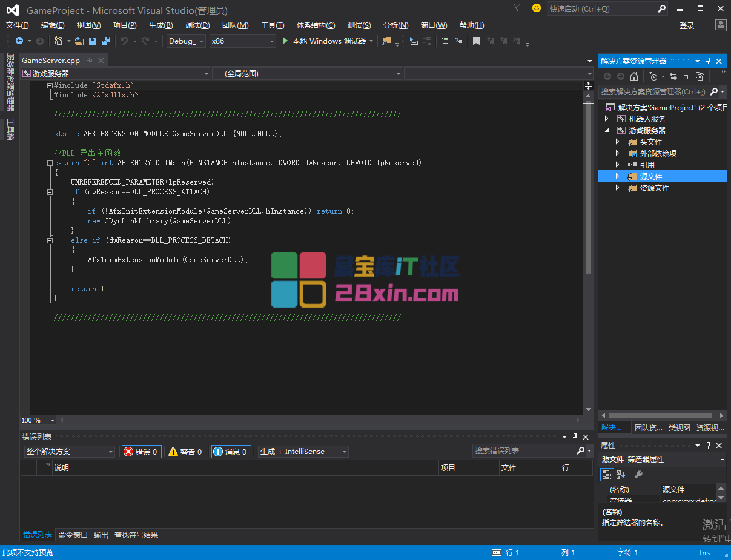Image resolution: width=731 pixels, height=560 pixels.
Task: Click the Quick Launch search magnifier
Action: pyautogui.click(x=661, y=8)
